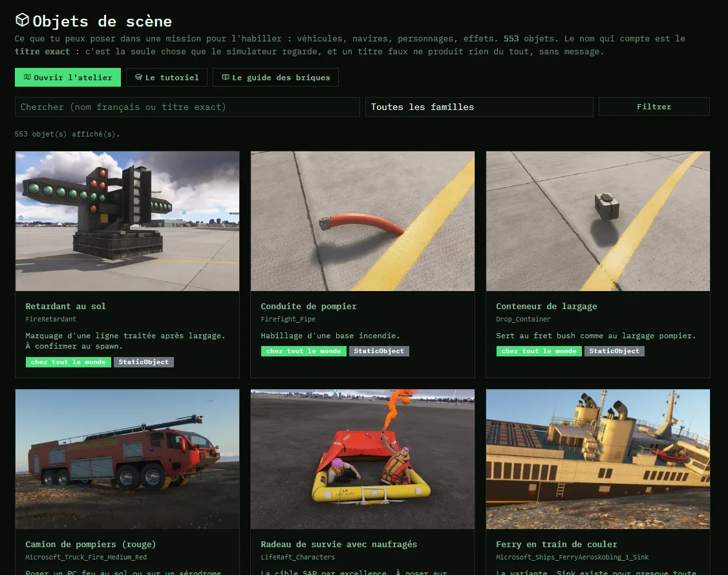Click the cube icon beside Objets de scène
This screenshot has height=575, width=728.
22,20
